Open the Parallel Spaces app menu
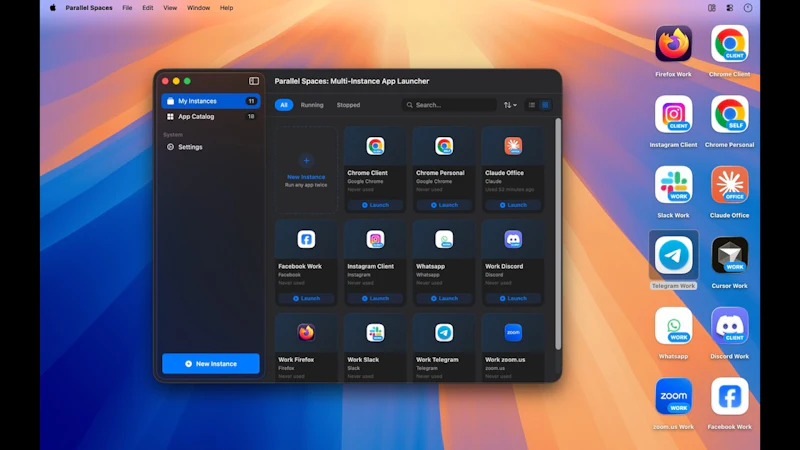This screenshot has width=800, height=450. [x=89, y=8]
